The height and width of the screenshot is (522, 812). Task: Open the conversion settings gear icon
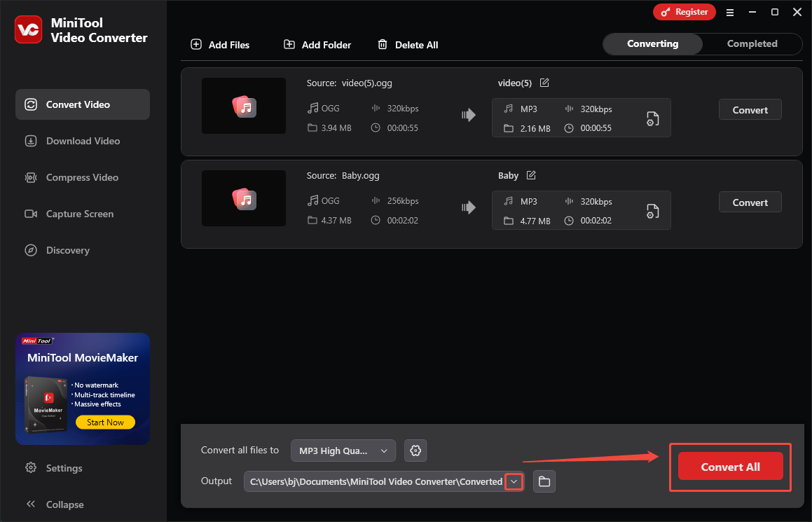tap(415, 451)
